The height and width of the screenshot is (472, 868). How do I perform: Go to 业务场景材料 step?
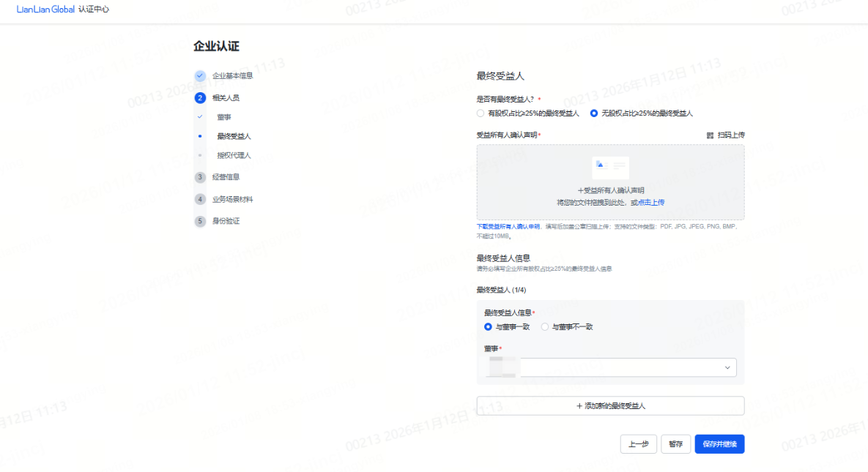point(232,199)
